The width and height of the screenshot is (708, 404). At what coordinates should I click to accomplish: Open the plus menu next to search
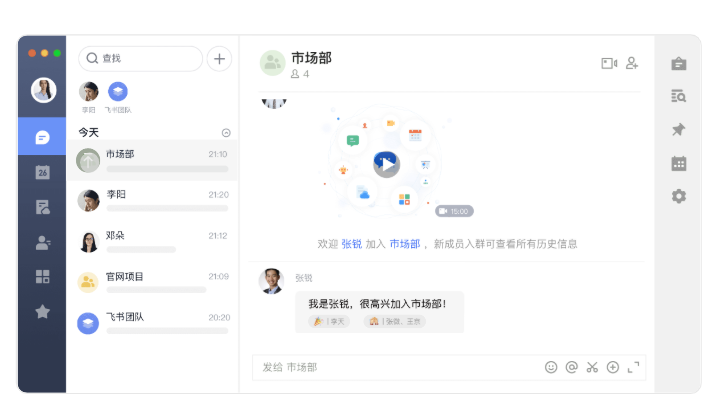tap(219, 58)
